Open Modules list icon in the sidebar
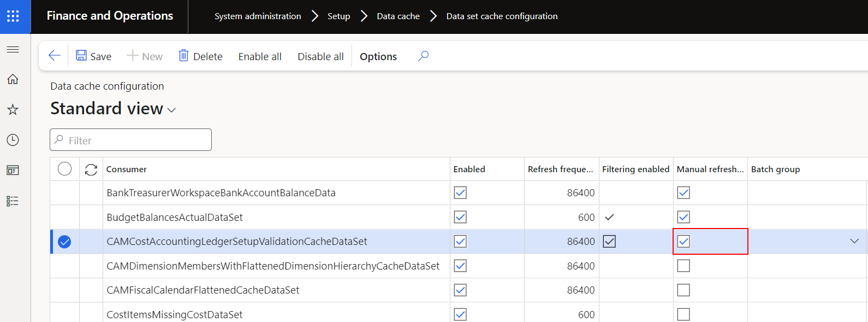Image resolution: width=868 pixels, height=322 pixels. click(x=13, y=201)
